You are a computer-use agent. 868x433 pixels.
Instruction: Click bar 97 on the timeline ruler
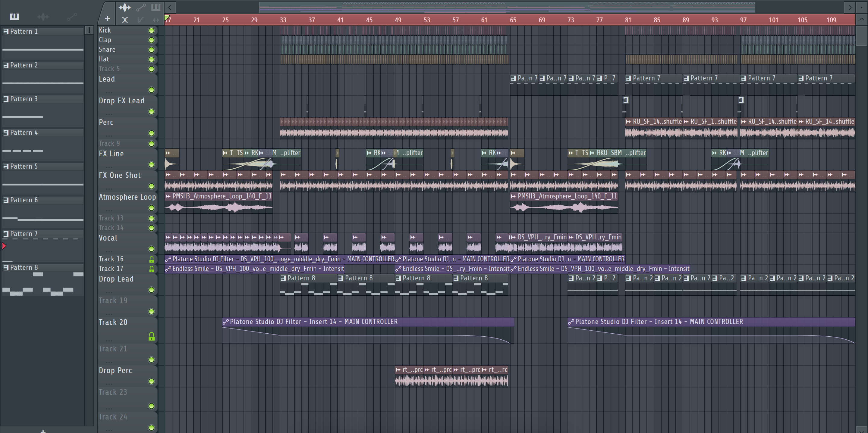coord(743,20)
